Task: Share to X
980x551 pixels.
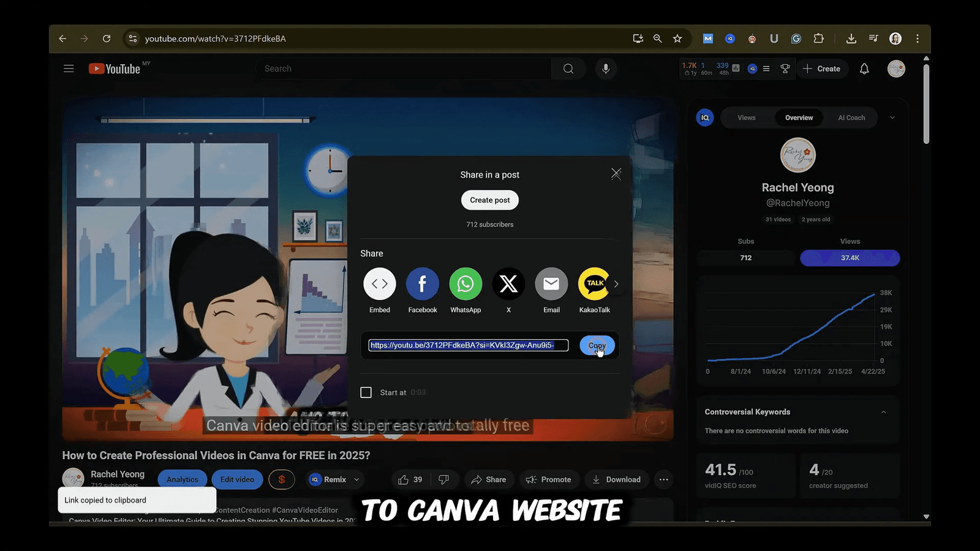Action: coord(508,284)
